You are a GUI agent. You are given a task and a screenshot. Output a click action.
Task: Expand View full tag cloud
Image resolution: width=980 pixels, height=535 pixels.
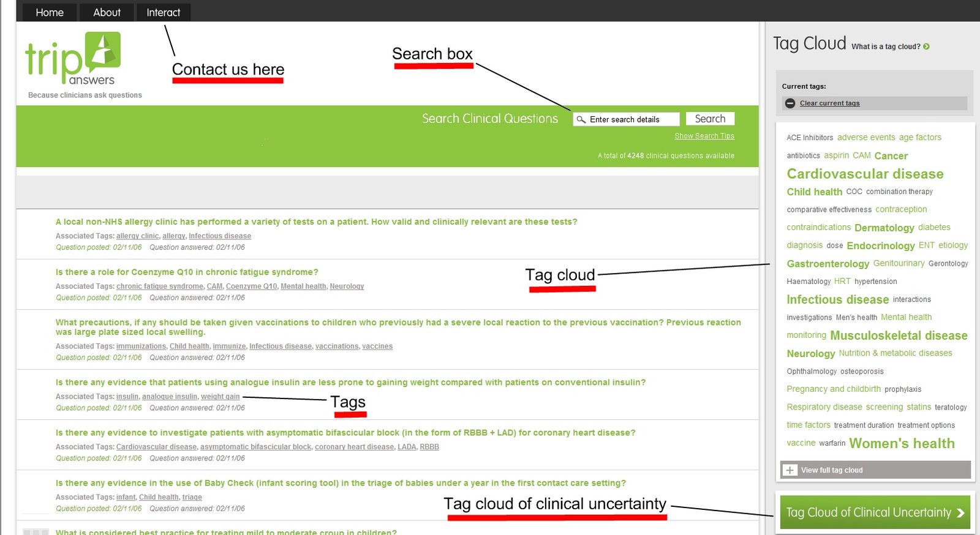coord(832,470)
